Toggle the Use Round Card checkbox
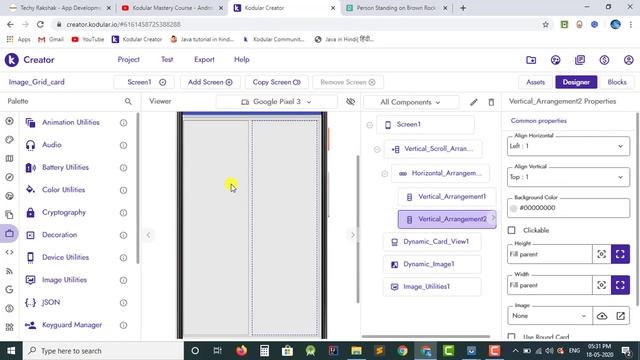 (511, 337)
